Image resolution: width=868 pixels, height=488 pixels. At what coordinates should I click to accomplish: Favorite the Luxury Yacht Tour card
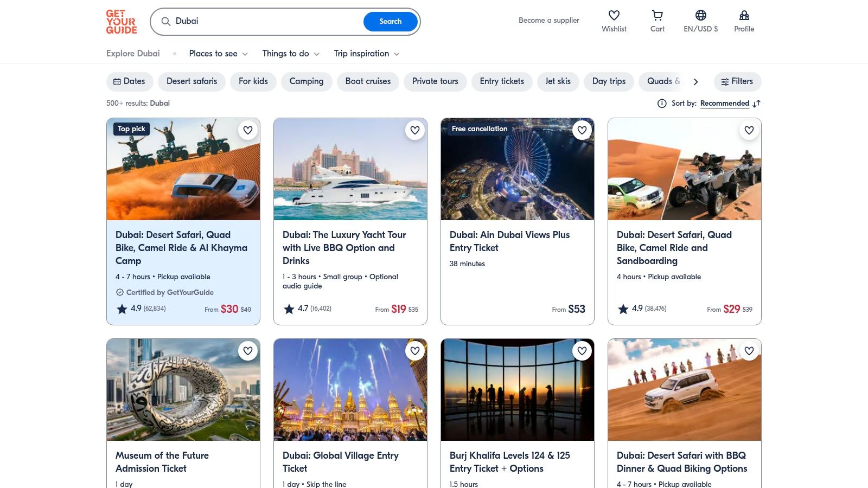[x=415, y=130]
